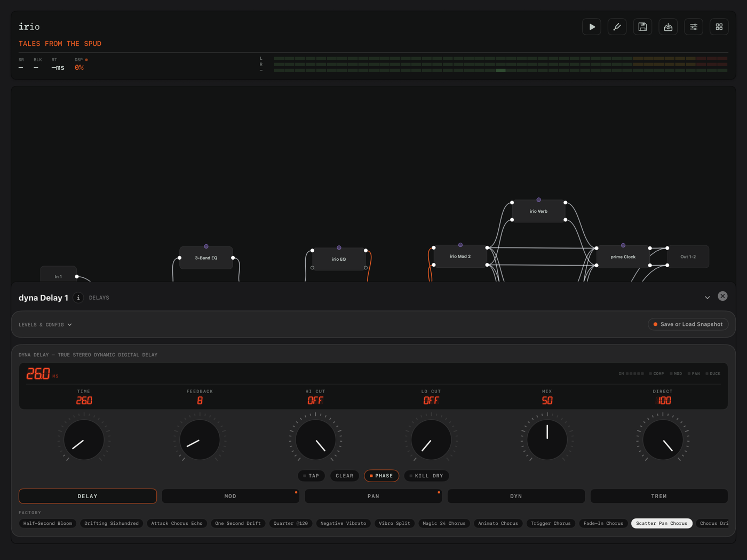Load Negative Vibrato preset
The height and width of the screenshot is (560, 747).
(x=343, y=523)
